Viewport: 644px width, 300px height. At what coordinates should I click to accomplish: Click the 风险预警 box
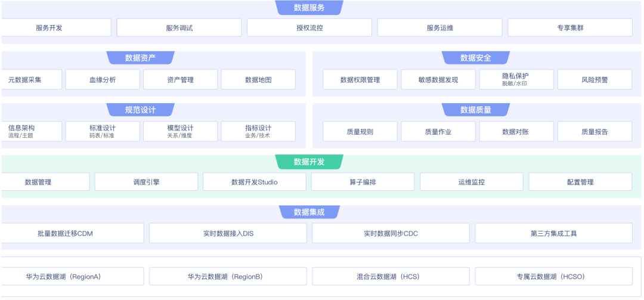pyautogui.click(x=594, y=80)
